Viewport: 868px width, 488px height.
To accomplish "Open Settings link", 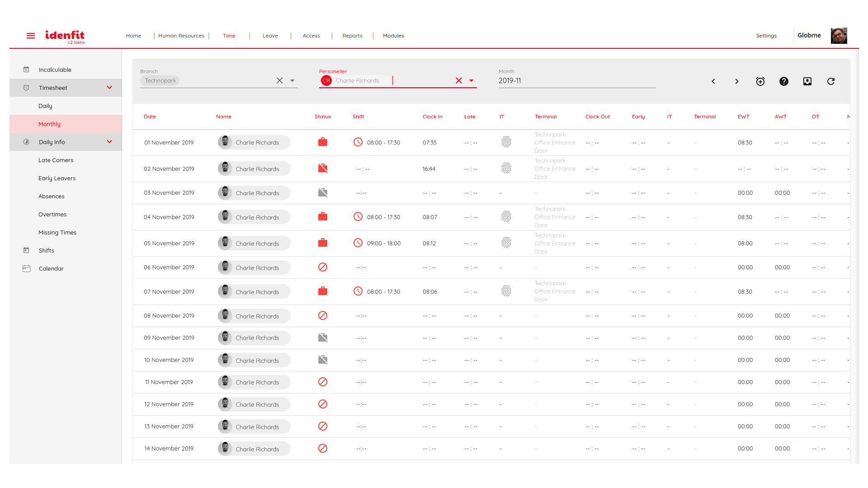I will pos(766,36).
